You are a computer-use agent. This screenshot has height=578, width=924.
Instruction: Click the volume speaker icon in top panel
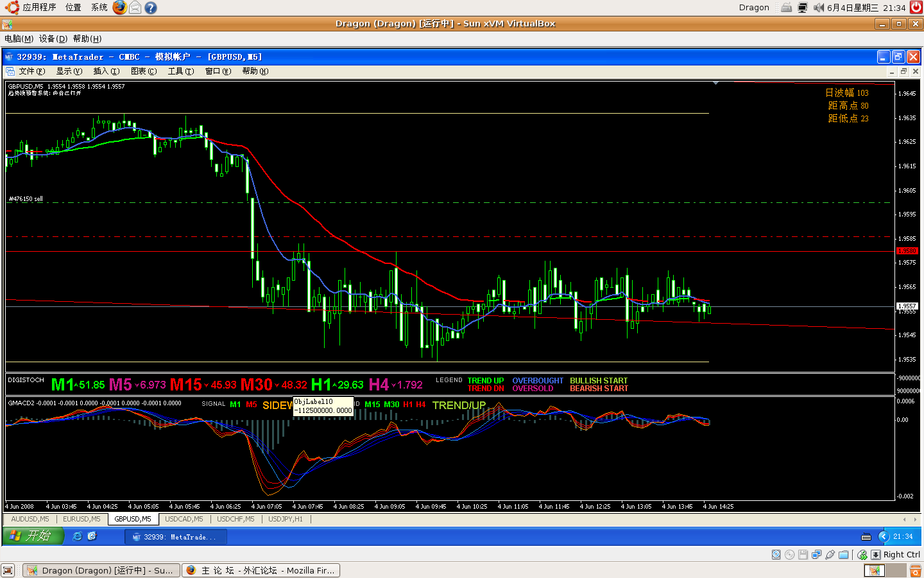[x=818, y=8]
